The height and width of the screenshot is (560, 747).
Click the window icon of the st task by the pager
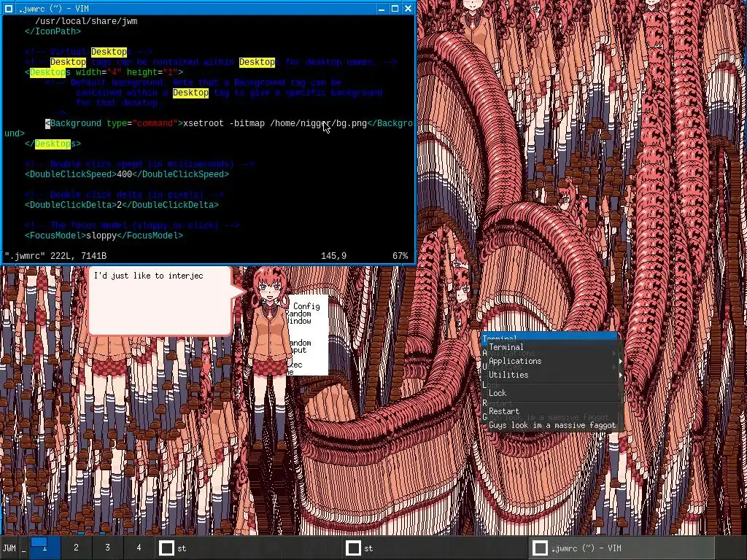pyautogui.click(x=166, y=548)
